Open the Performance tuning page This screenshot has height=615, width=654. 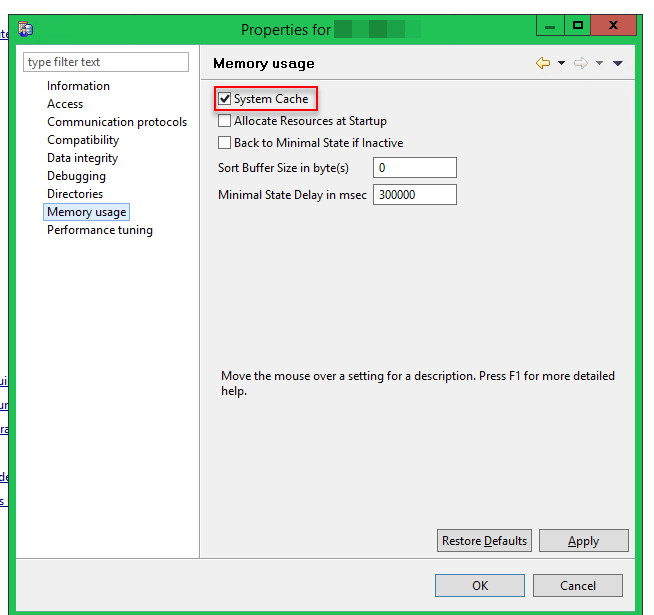(x=99, y=230)
